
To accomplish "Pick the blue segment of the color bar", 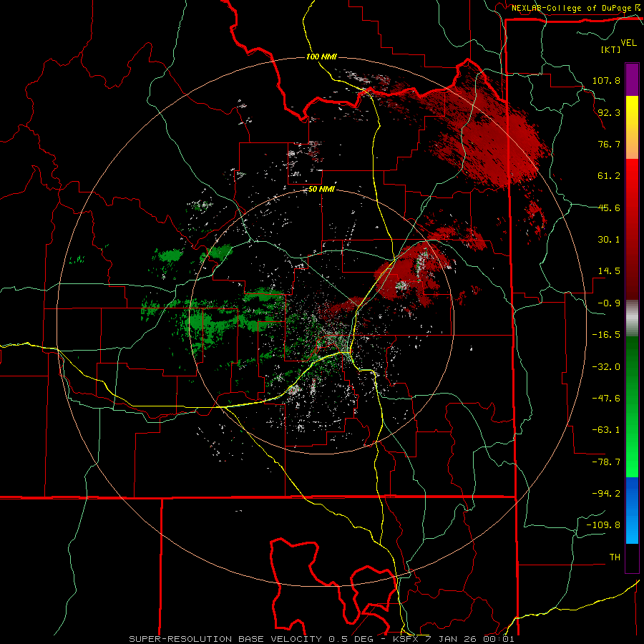I will (x=632, y=510).
